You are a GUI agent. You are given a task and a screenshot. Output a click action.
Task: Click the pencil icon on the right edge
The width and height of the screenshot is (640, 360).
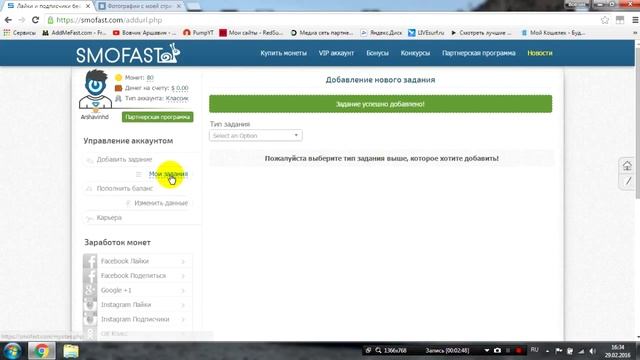coord(628,181)
